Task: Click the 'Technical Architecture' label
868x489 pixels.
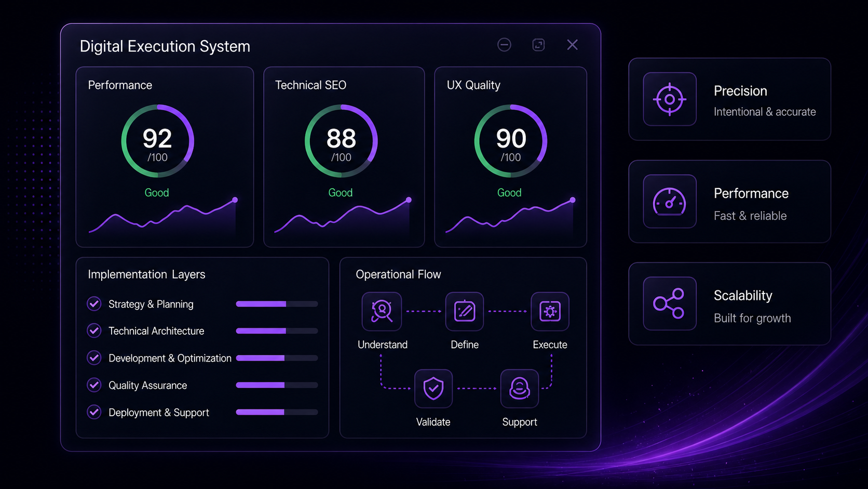Action: pos(156,331)
